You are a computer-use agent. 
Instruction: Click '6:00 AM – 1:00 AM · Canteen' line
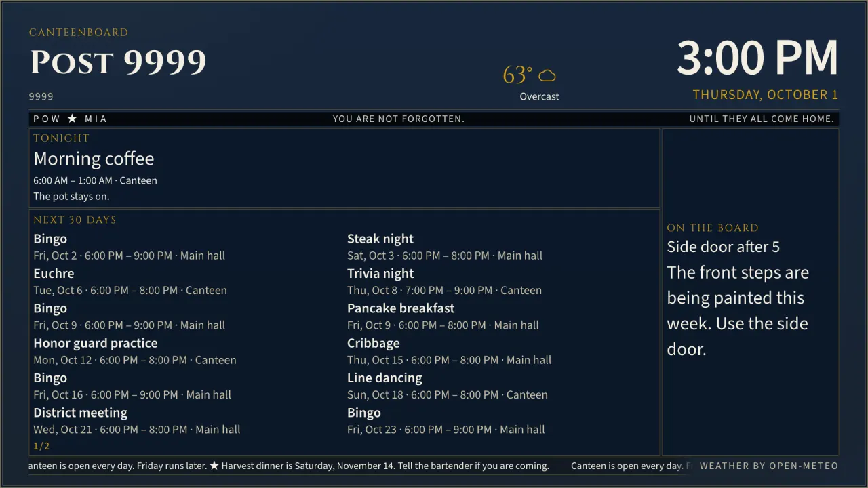pos(95,180)
